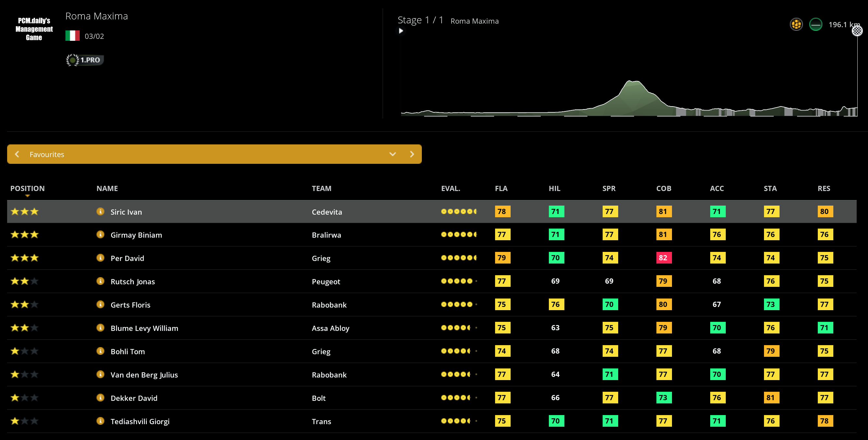Go to previous list with left chevron
The width and height of the screenshot is (868, 440).
pyautogui.click(x=17, y=154)
